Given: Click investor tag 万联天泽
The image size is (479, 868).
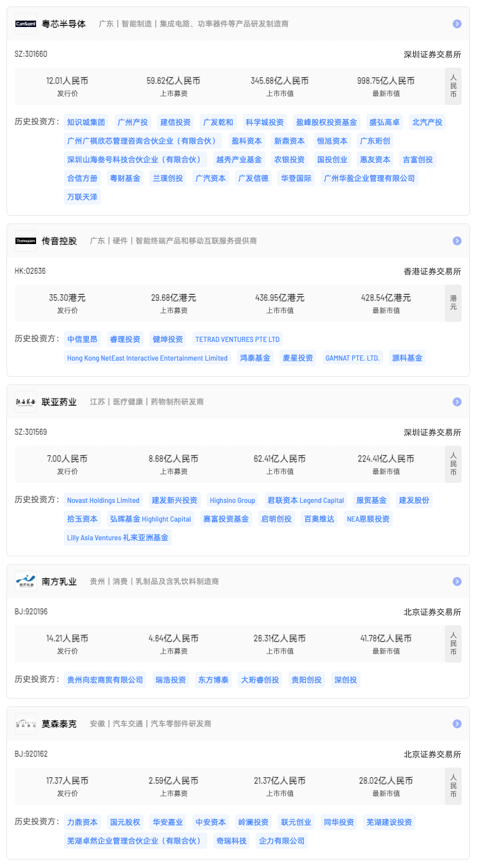Looking at the screenshot, I should 82,197.
